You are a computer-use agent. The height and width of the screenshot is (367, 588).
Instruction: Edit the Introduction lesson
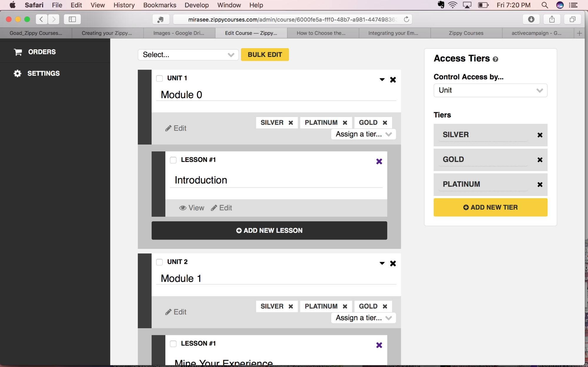[221, 208]
